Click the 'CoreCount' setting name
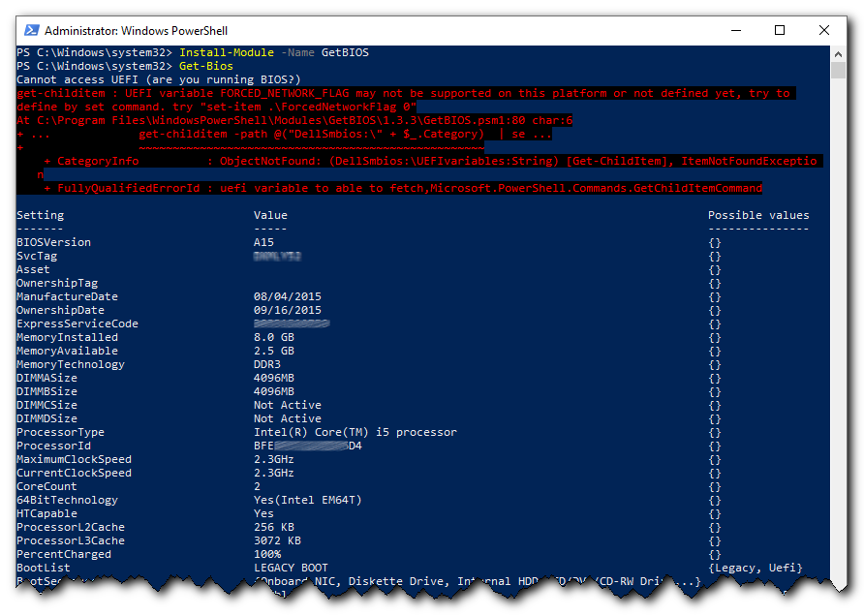Screen dimensions: 864x616 46,486
